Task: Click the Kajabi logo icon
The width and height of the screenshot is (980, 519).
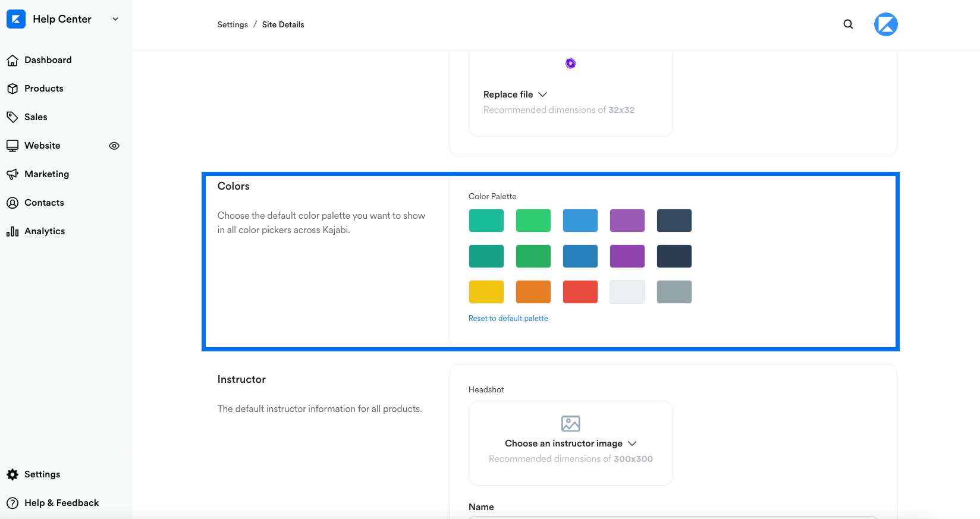Action: (16, 19)
